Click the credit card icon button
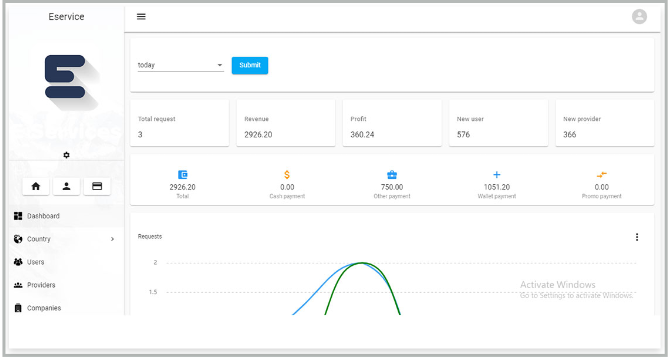Viewport: 670px width, 361px height. click(x=97, y=186)
